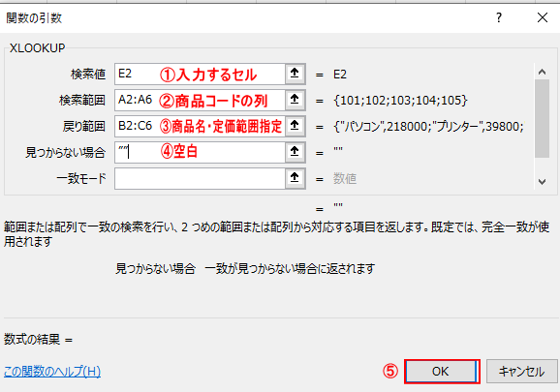Click the arguments list scrollbar thumb

[542, 118]
